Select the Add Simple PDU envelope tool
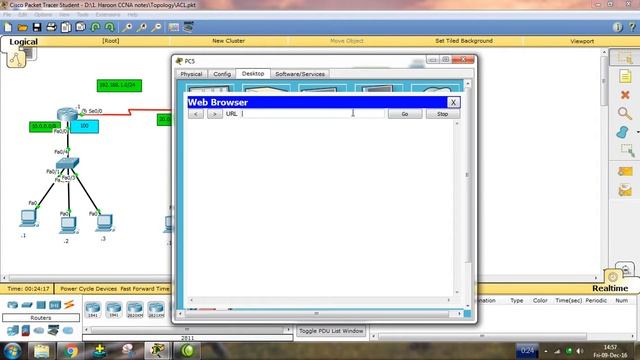Image resolution: width=640 pixels, height=360 pixels. coord(625,171)
